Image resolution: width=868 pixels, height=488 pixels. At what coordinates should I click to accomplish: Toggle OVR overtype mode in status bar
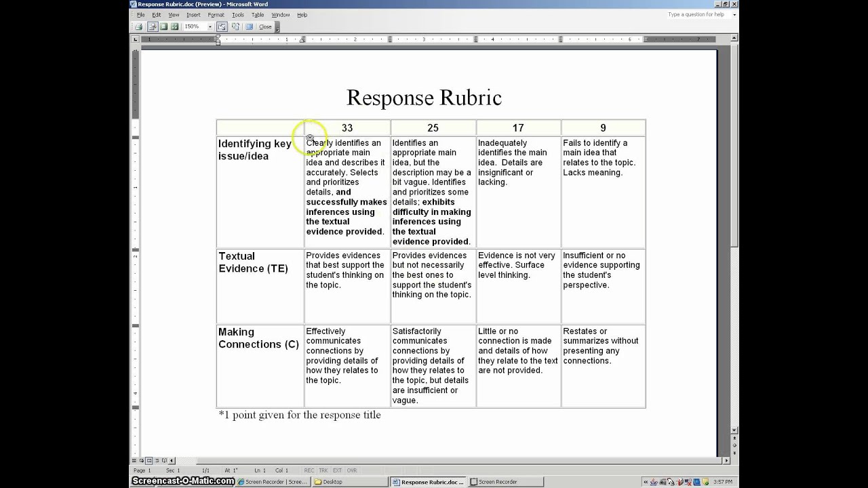(351, 470)
